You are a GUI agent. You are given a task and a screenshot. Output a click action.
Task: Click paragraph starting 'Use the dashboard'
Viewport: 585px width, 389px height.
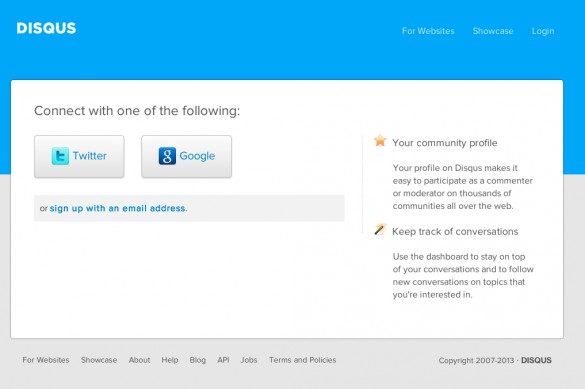pyautogui.click(x=463, y=276)
